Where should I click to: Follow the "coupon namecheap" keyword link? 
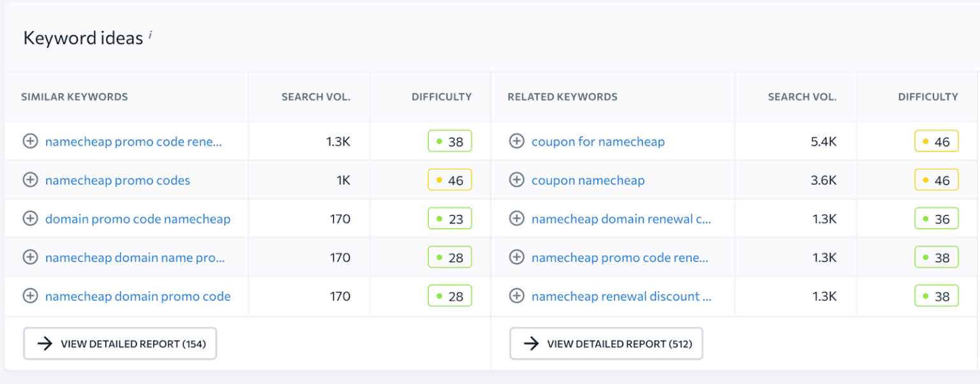pyautogui.click(x=588, y=181)
